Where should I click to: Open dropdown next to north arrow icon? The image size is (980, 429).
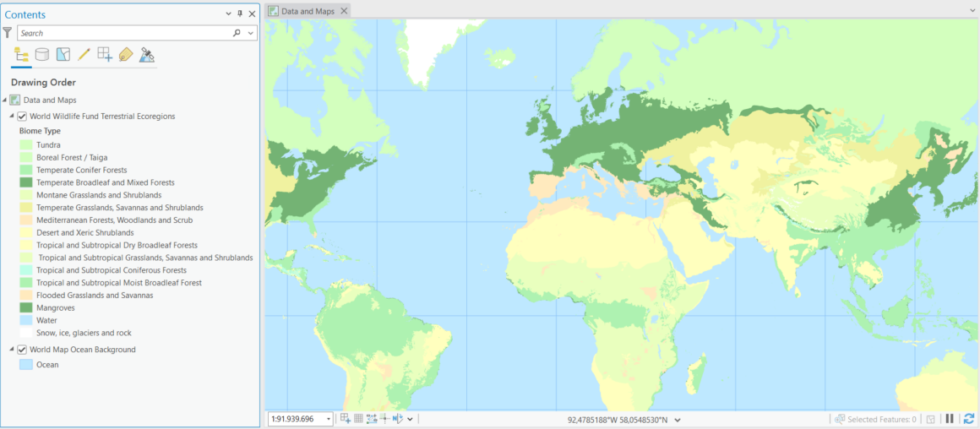(410, 419)
